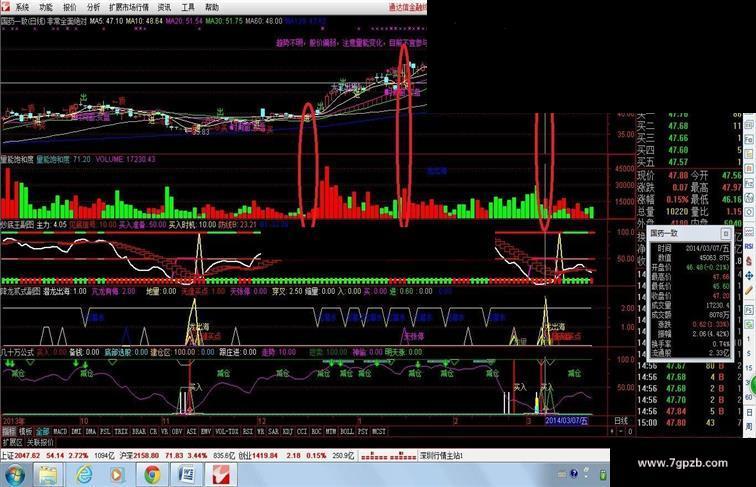Open the 关联报价 tab

40,442
